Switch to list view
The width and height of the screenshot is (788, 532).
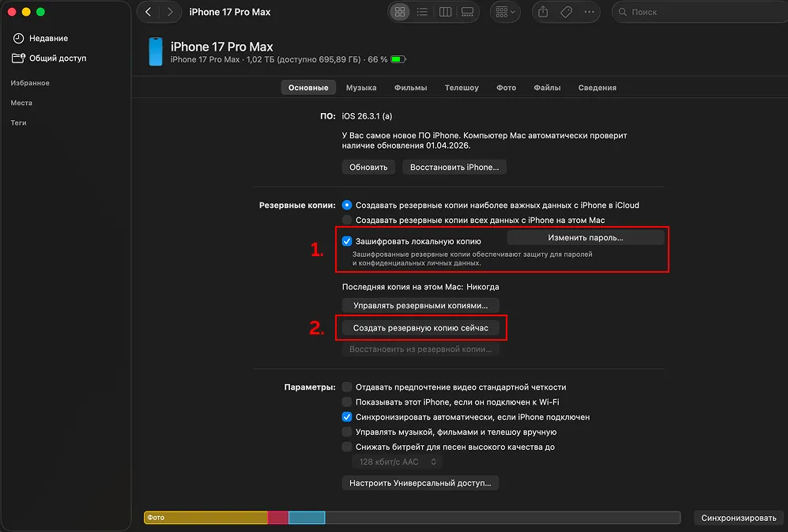coord(422,12)
